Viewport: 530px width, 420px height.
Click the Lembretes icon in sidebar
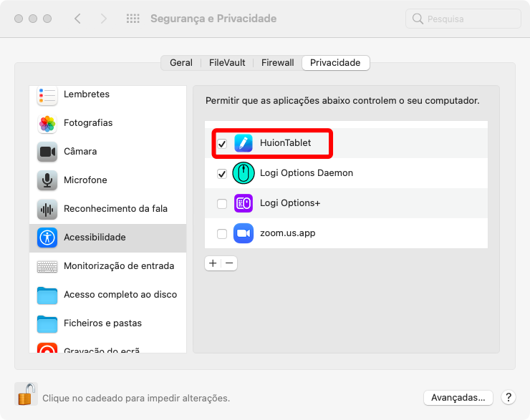[47, 94]
